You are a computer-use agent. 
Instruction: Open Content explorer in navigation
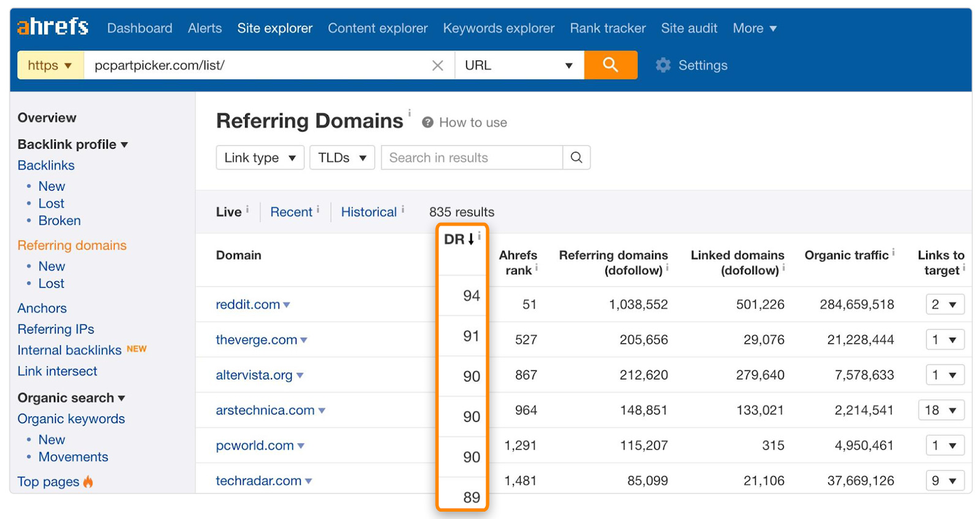click(x=378, y=28)
